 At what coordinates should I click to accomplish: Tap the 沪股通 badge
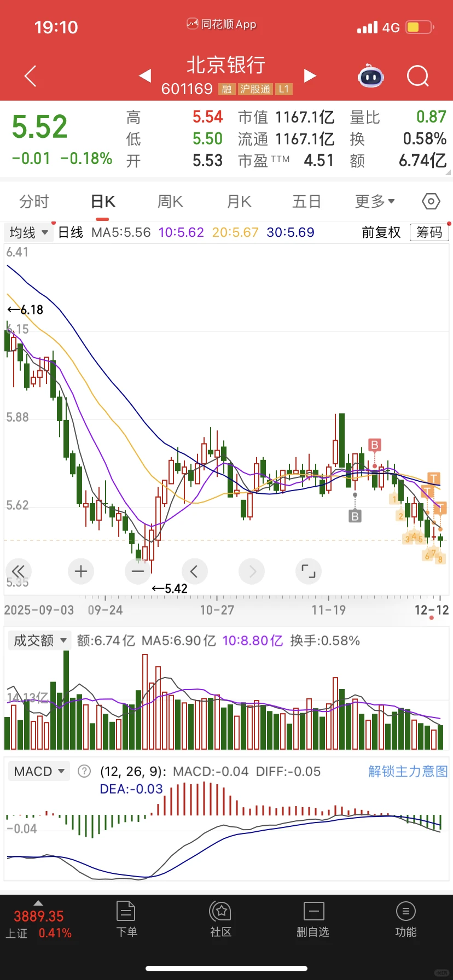tap(255, 89)
